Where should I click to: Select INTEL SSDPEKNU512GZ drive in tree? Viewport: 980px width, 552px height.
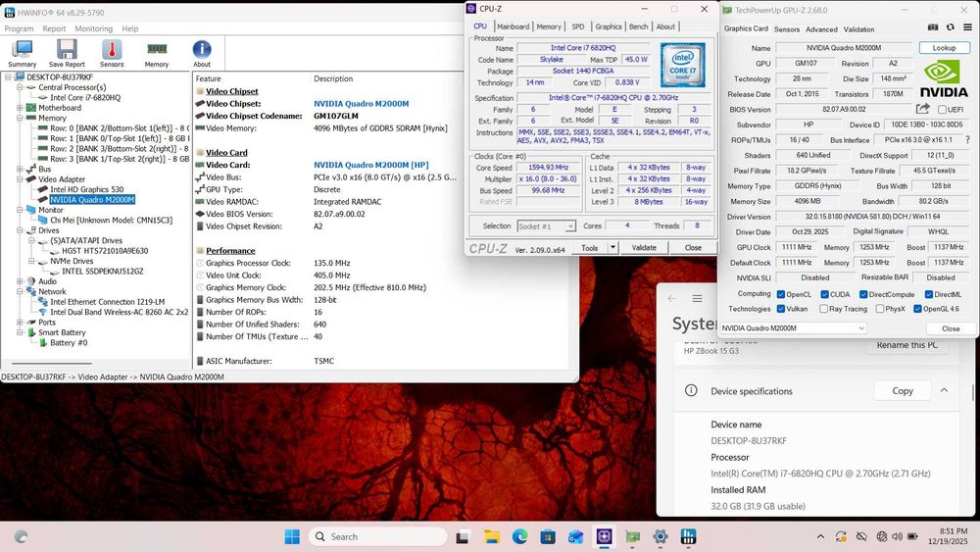click(x=103, y=272)
